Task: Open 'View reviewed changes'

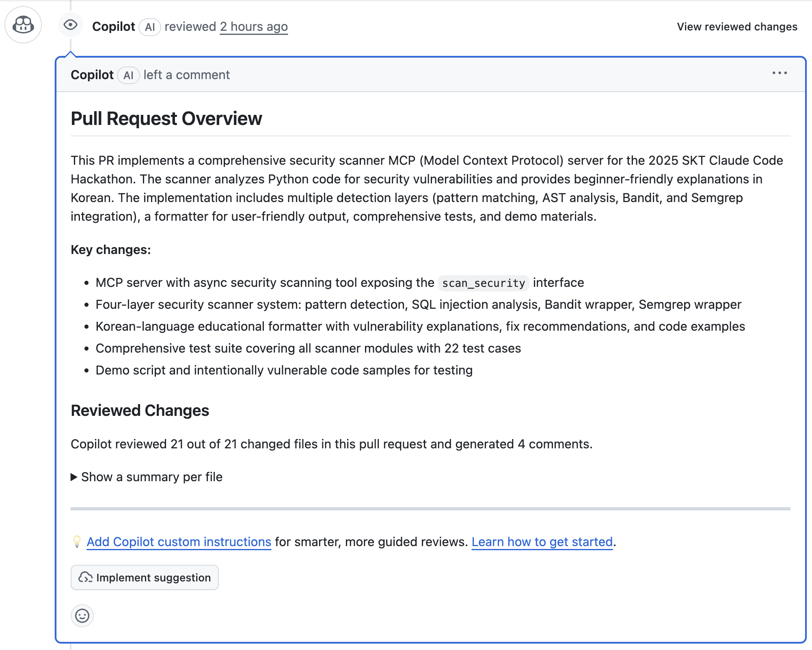Action: click(x=737, y=27)
